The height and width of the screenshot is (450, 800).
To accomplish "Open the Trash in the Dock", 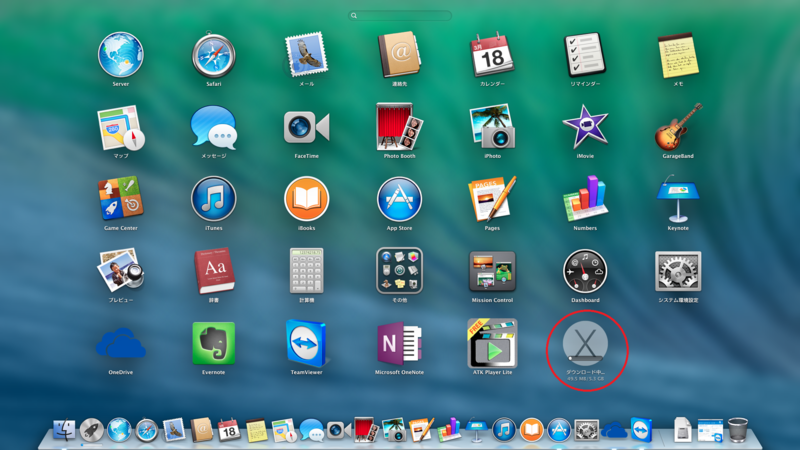I will [x=738, y=430].
